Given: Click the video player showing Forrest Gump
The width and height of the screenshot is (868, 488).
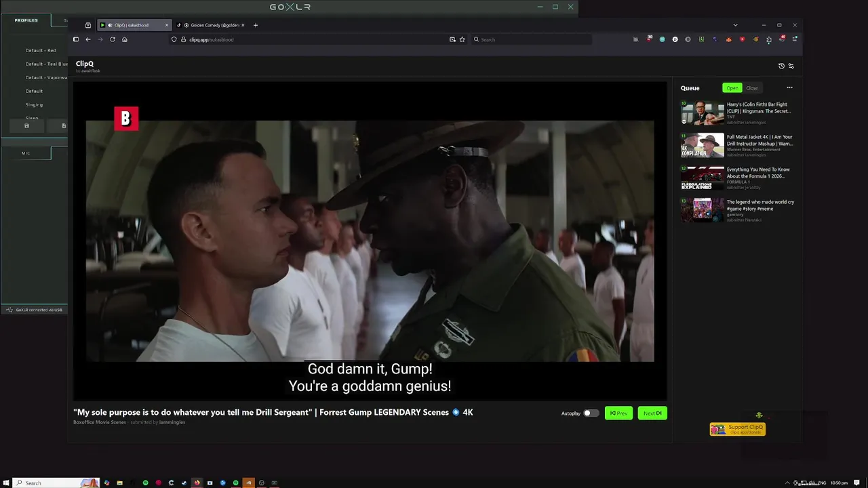Looking at the screenshot, I should click(x=370, y=241).
